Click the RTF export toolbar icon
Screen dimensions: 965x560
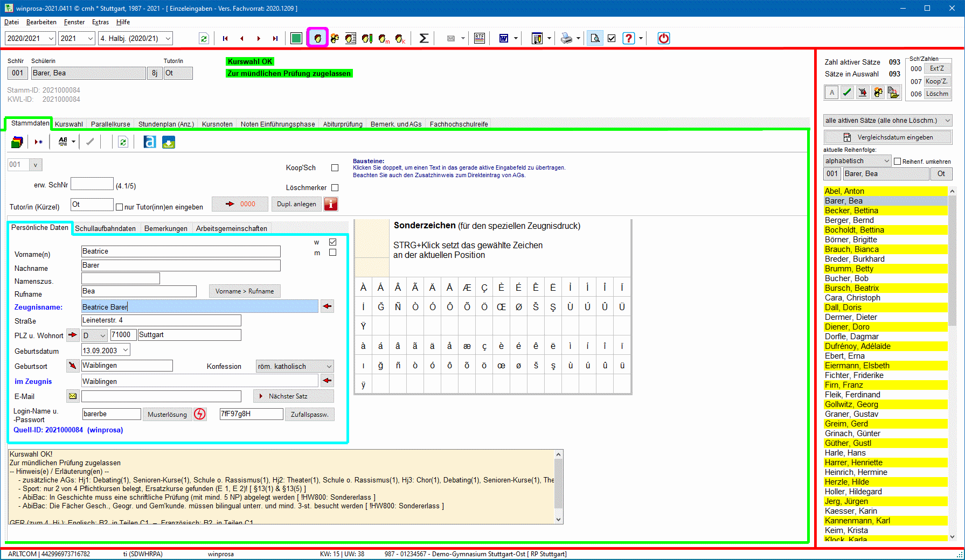click(x=479, y=38)
